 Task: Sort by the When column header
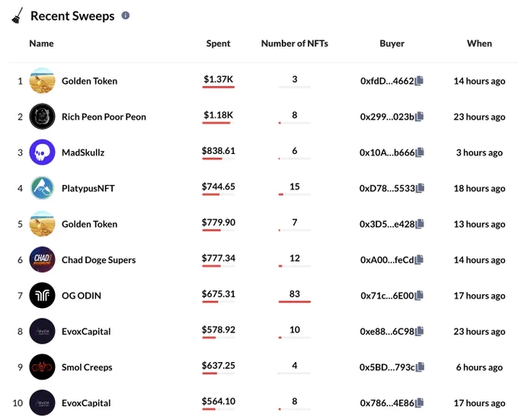pyautogui.click(x=479, y=43)
